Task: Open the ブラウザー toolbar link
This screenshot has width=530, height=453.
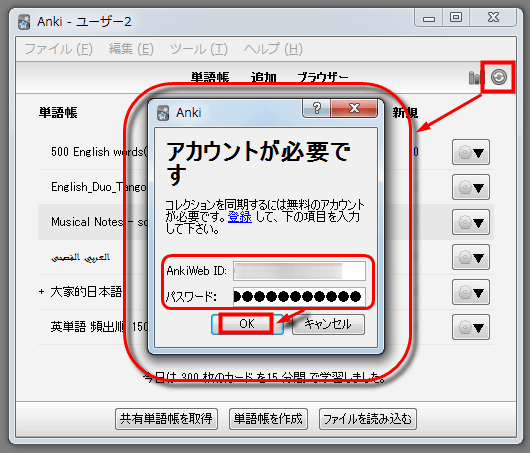Action: point(323,77)
